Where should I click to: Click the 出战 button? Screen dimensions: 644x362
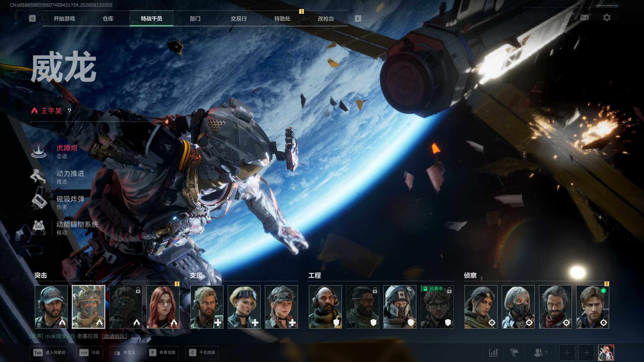coord(90,353)
